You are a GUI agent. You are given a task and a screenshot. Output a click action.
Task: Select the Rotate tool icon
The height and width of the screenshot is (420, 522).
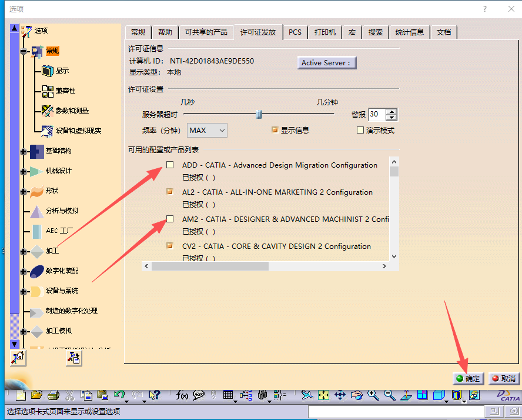click(x=356, y=395)
